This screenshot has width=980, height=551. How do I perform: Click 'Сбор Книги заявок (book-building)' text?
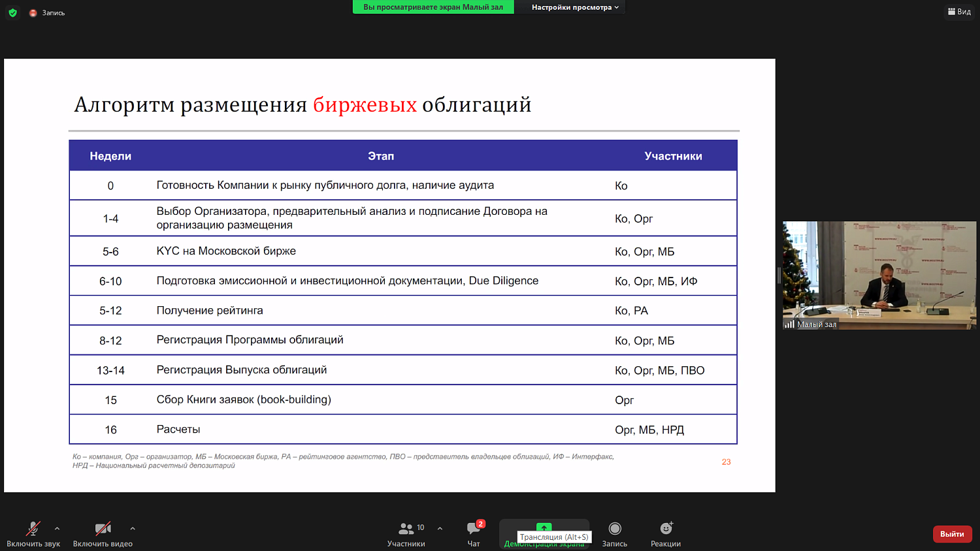pos(244,400)
